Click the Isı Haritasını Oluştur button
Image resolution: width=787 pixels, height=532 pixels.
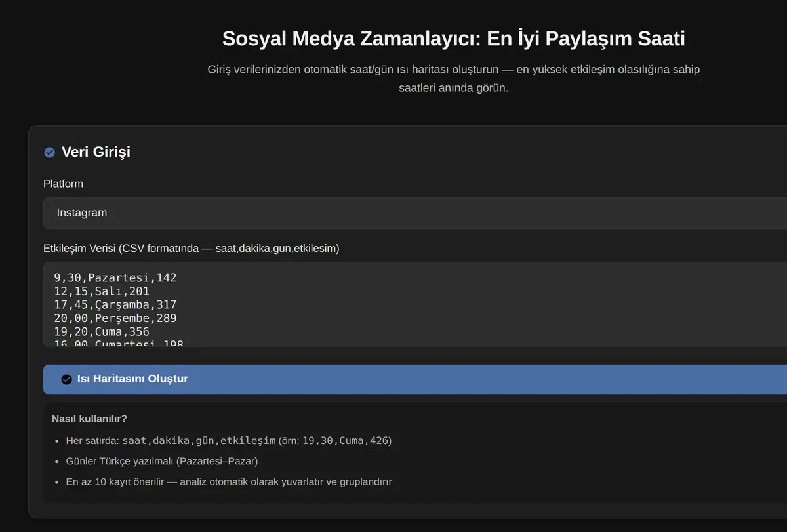click(415, 379)
